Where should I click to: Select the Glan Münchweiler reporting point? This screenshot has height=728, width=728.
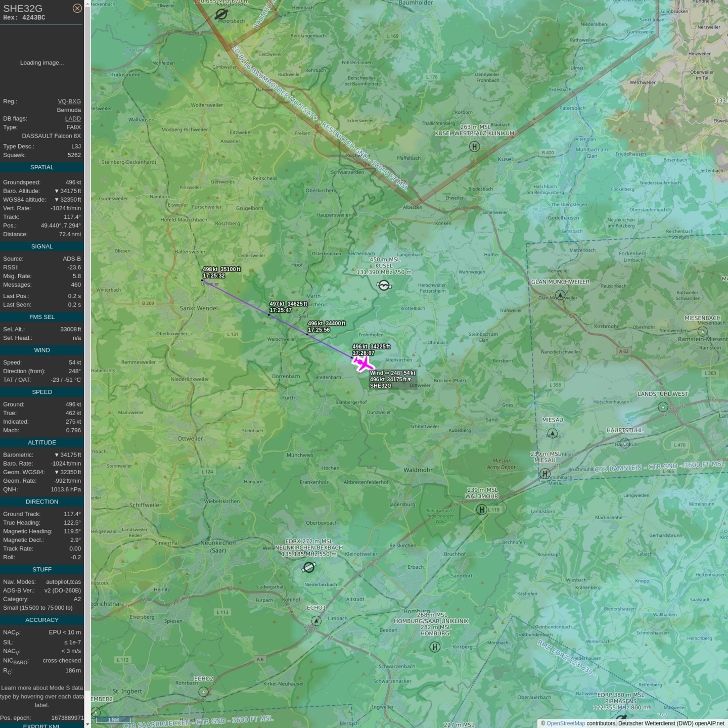(560, 294)
